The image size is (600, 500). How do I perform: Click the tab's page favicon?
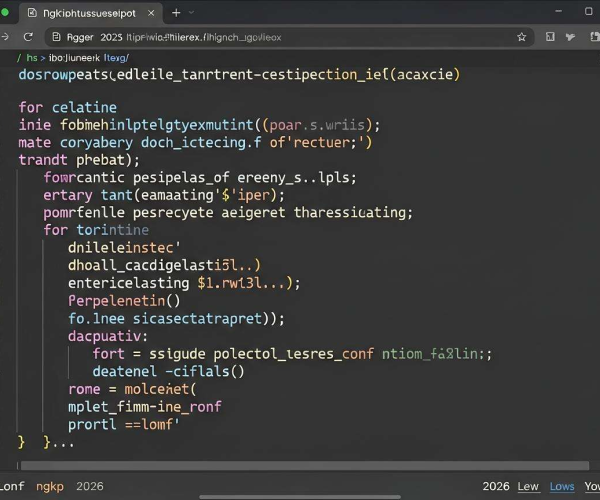click(32, 13)
